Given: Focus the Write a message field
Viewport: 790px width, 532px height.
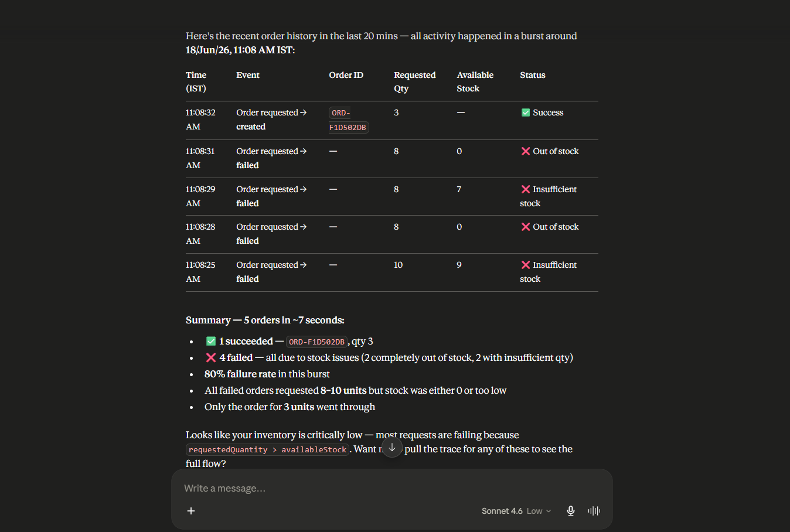Looking at the screenshot, I should (391, 488).
